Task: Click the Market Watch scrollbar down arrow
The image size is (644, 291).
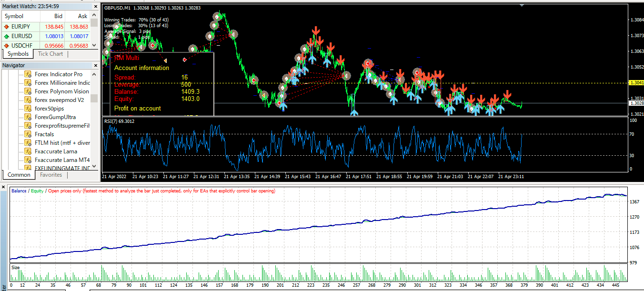Action: click(94, 45)
